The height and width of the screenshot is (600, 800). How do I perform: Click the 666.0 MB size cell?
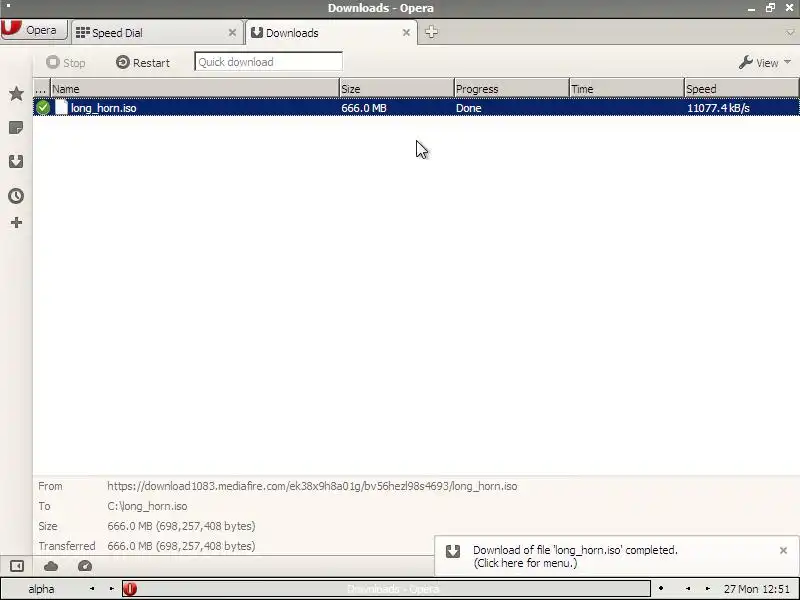(364, 108)
